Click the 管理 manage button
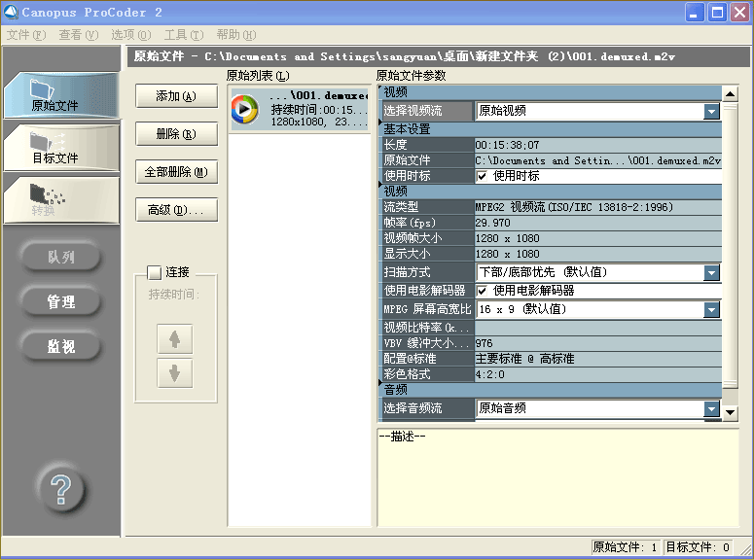This screenshot has height=560, width=754. [60, 301]
